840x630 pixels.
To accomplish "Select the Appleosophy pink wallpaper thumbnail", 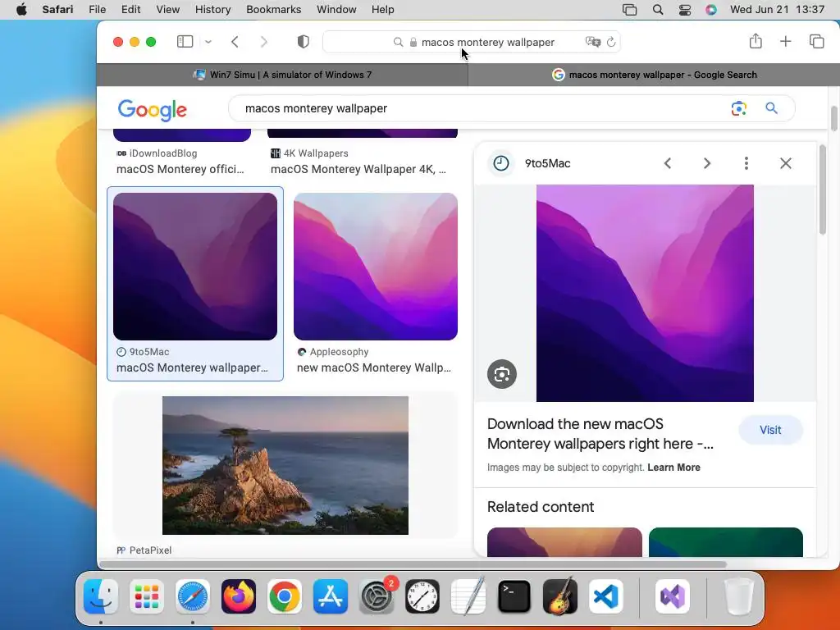I will coord(376,267).
